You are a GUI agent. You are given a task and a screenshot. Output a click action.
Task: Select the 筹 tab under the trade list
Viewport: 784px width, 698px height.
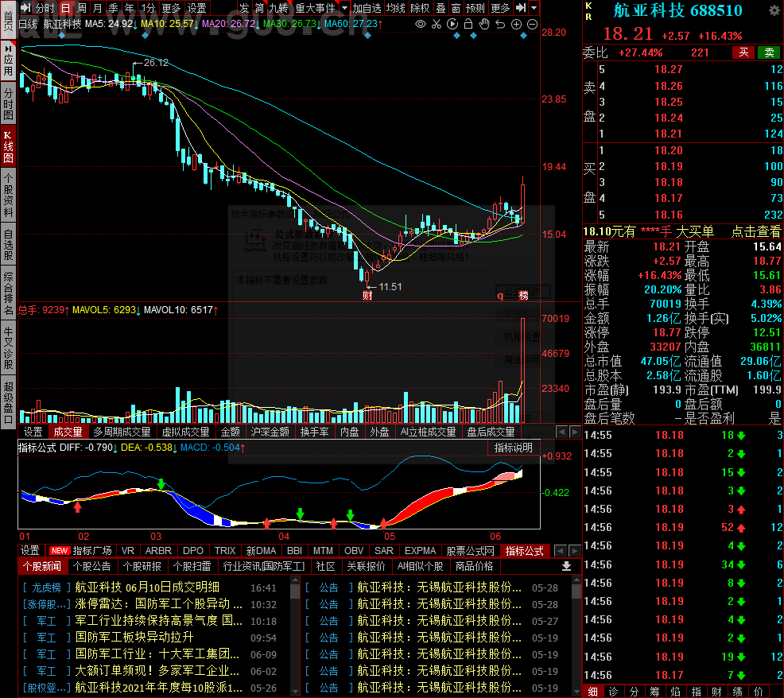coord(654,692)
